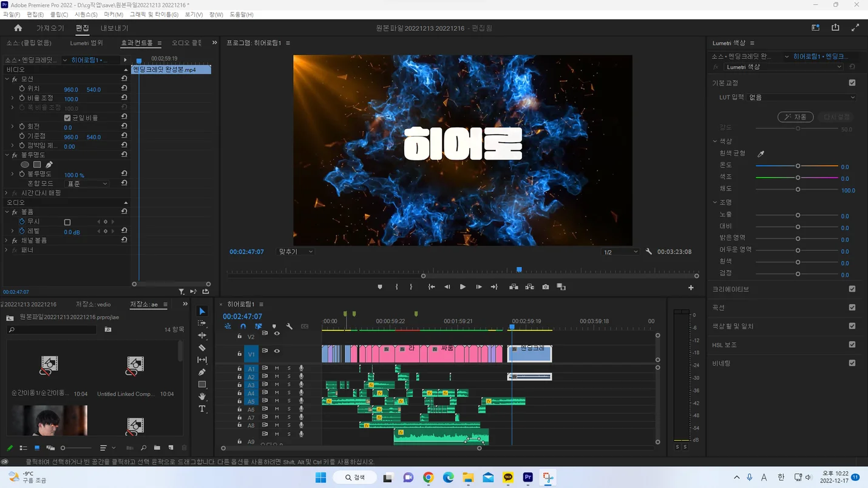Image resolution: width=868 pixels, height=488 pixels.
Task: Open the button editor plus icon
Action: [x=691, y=288]
